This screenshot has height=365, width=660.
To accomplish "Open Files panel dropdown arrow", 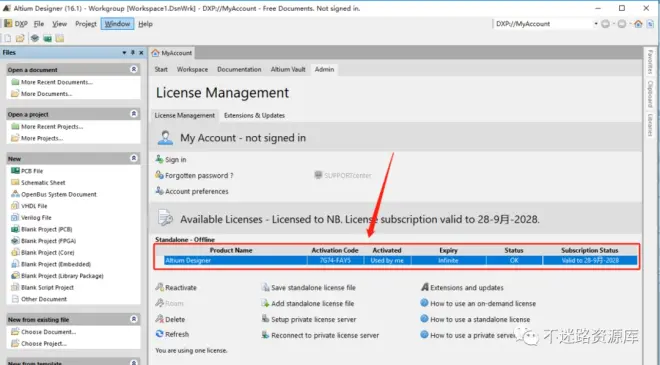I will pyautogui.click(x=124, y=53).
